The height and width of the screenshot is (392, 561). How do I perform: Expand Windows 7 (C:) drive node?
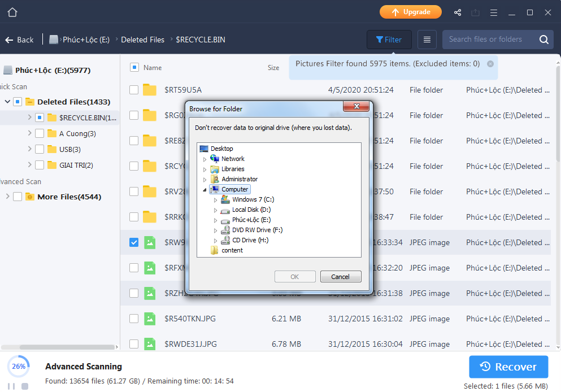[215, 200]
